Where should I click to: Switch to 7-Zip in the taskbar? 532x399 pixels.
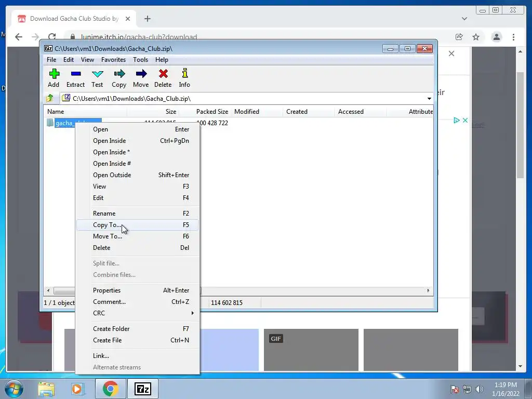142,389
